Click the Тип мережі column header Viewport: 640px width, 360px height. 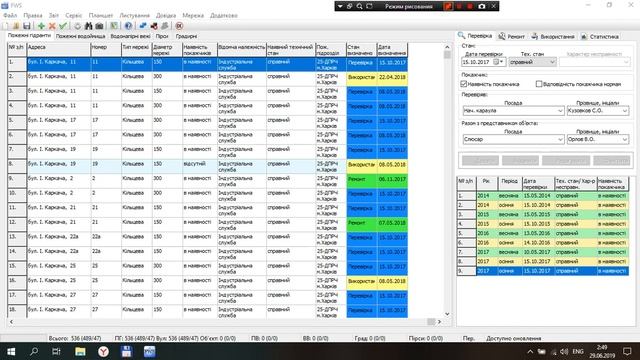coord(136,50)
